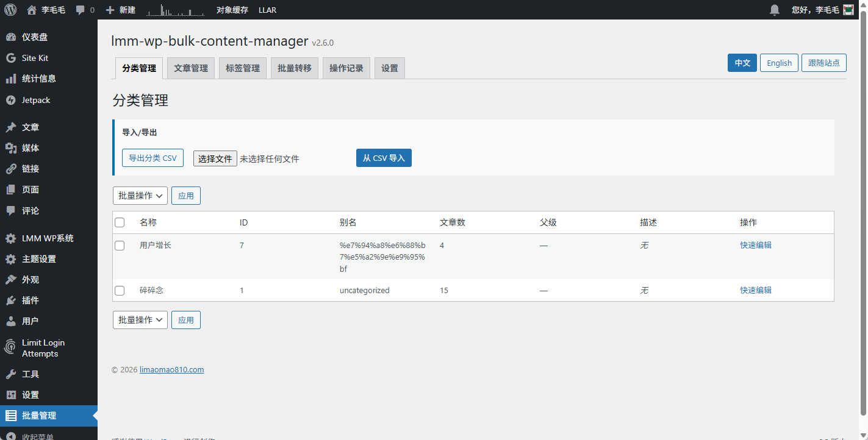Check the 用户增长 category checkbox

point(120,245)
